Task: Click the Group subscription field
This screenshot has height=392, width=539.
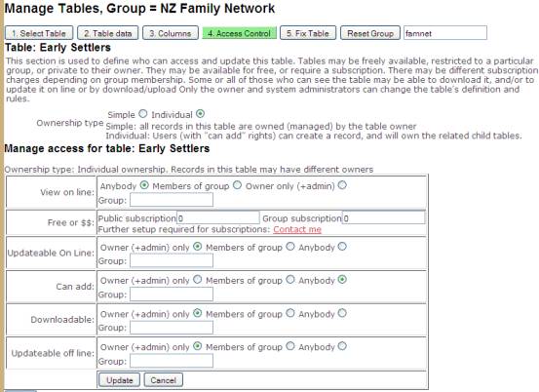Action: coord(384,218)
